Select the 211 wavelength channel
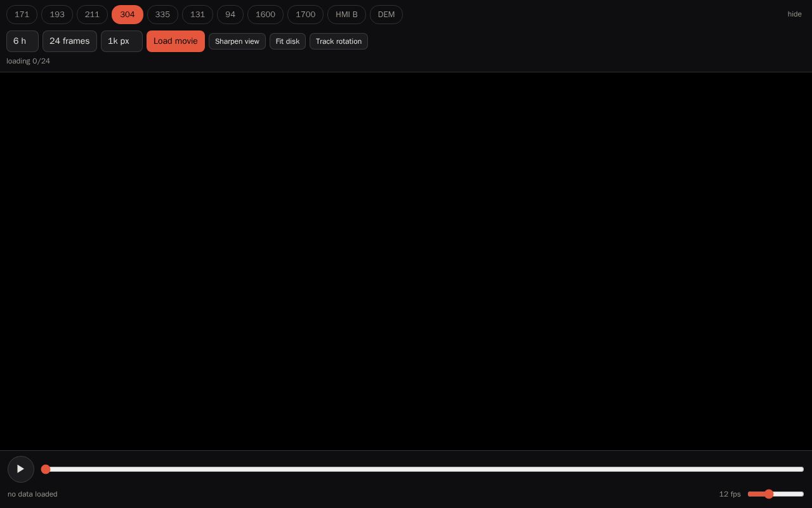 (x=92, y=15)
